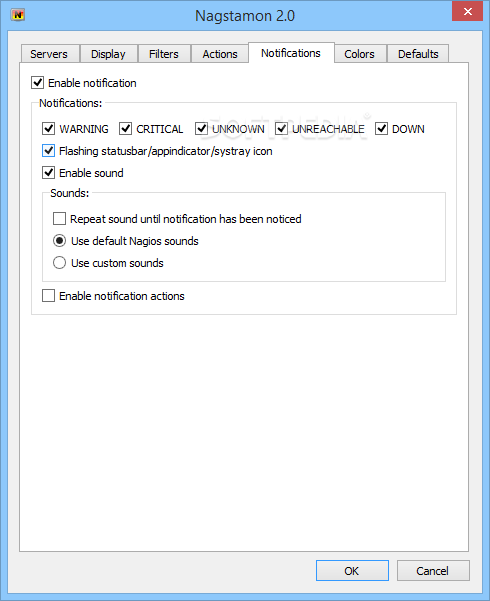Click the Notifications: group label
490x601 pixels.
tap(71, 103)
